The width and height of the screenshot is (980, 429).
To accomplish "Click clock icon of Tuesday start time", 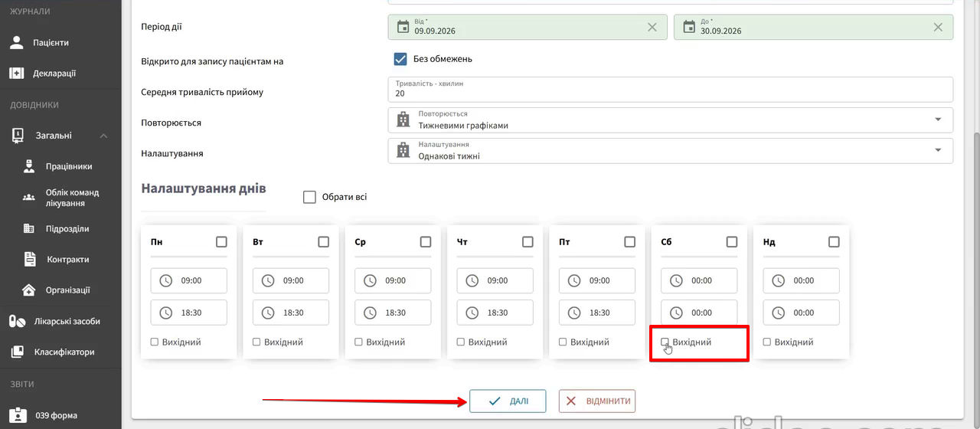I will pos(268,280).
